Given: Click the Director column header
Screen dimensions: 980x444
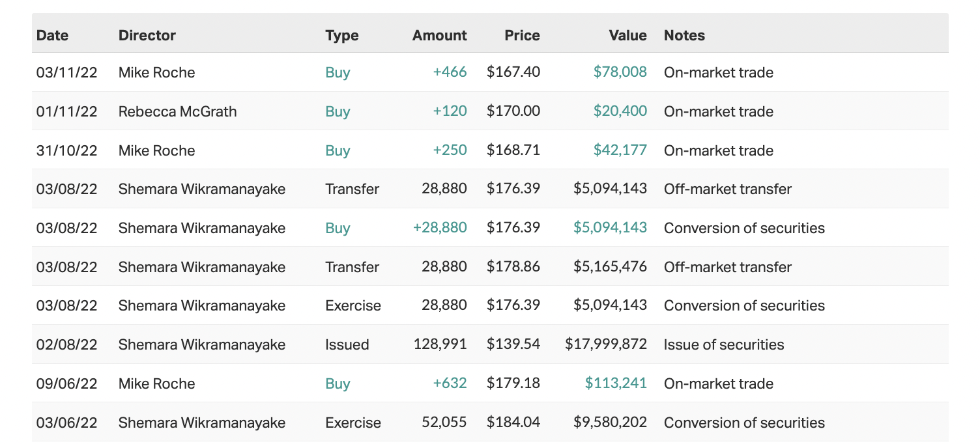Looking at the screenshot, I should [147, 35].
